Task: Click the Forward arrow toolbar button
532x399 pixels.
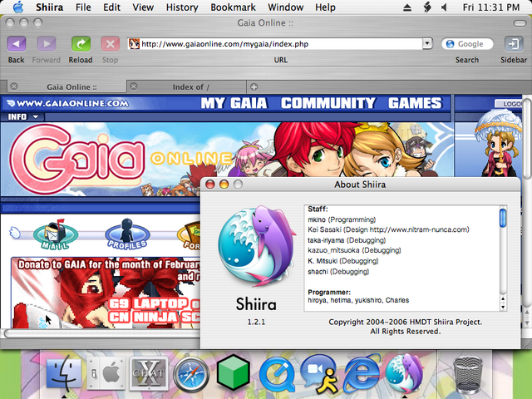Action: (x=47, y=44)
